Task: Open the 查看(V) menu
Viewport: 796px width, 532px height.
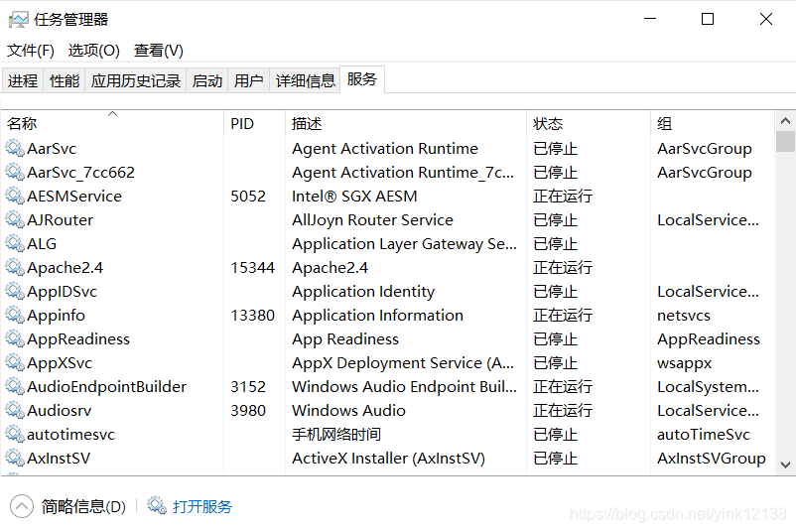Action: click(x=159, y=51)
